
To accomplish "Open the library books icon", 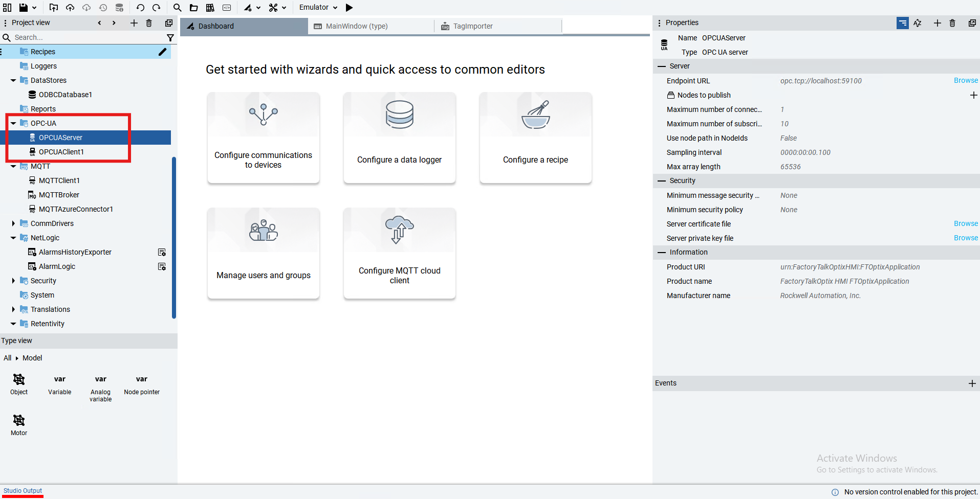I will tap(210, 8).
